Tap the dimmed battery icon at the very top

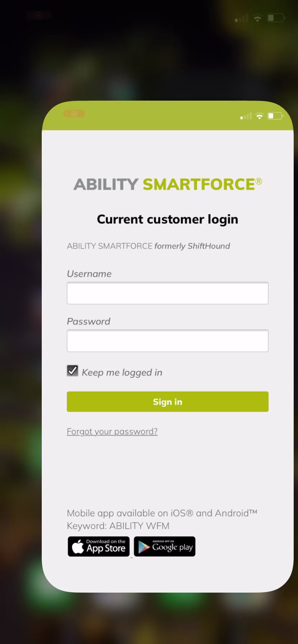click(276, 18)
